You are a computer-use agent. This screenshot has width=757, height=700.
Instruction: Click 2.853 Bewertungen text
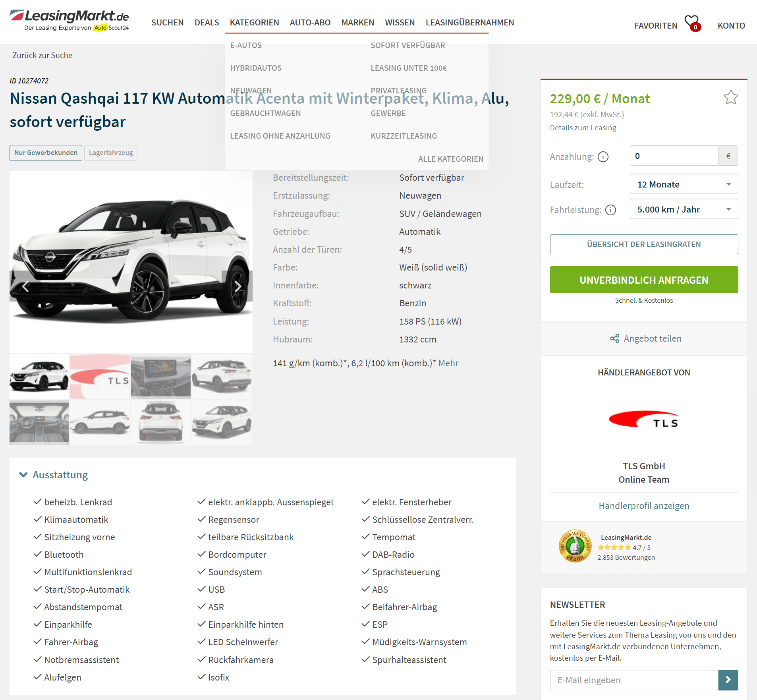coord(626,557)
